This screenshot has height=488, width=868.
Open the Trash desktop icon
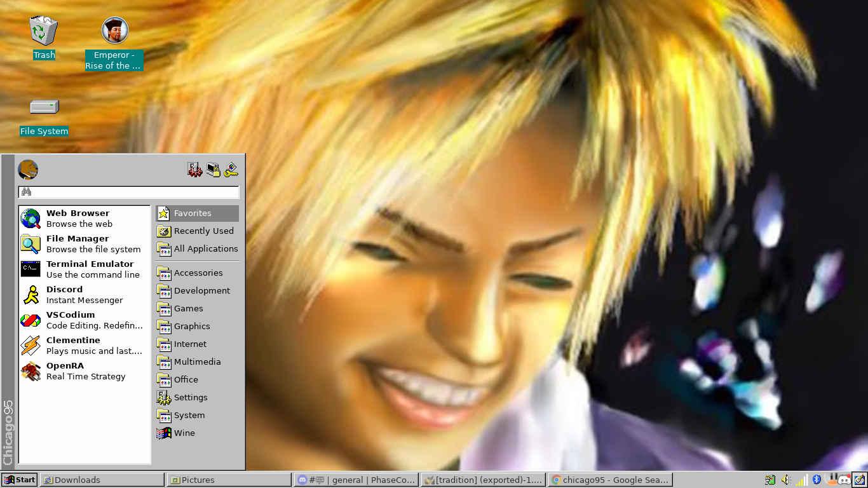coord(44,38)
